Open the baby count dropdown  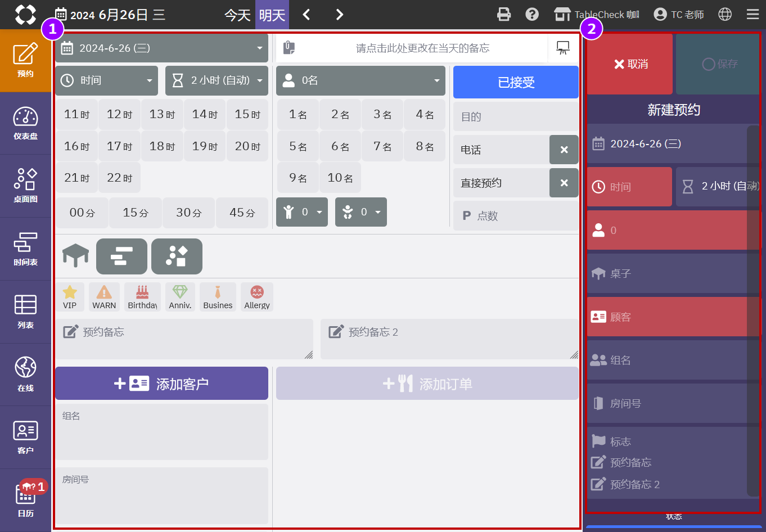(361, 212)
